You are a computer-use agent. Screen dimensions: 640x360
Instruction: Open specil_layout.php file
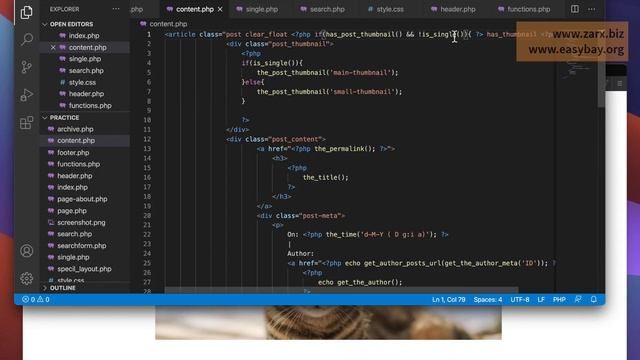[84, 269]
